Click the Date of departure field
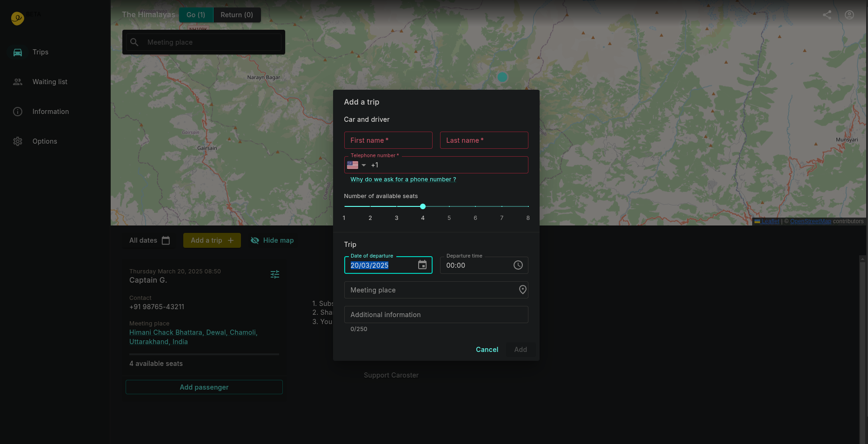Image resolution: width=868 pixels, height=444 pixels. point(388,265)
